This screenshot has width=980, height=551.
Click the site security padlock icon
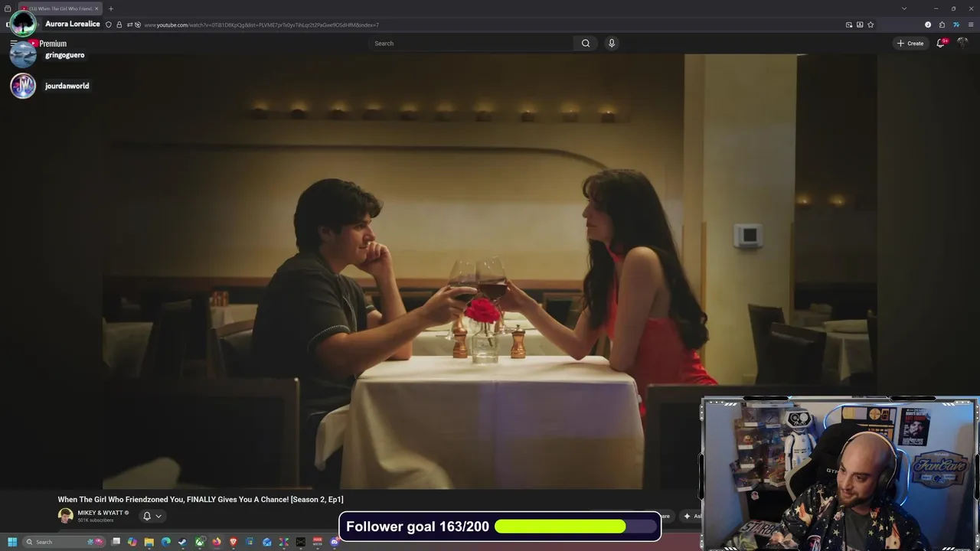pyautogui.click(x=119, y=24)
